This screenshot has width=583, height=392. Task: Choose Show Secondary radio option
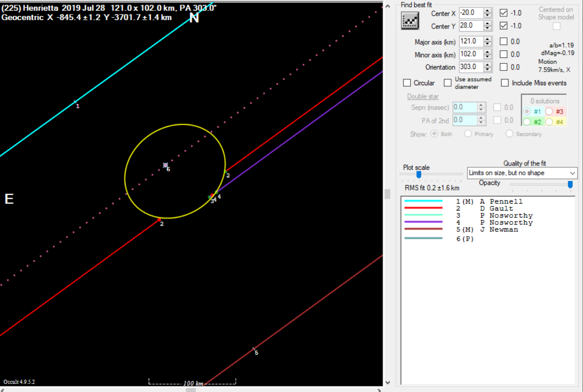[x=509, y=134]
